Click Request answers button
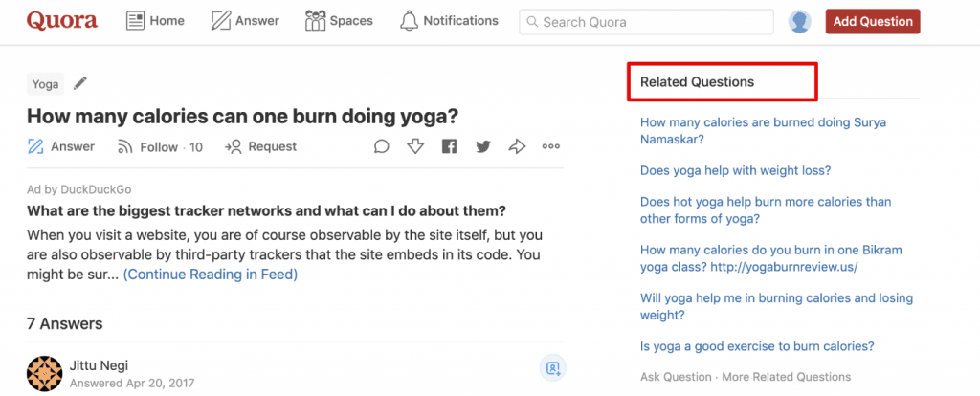 coord(260,146)
